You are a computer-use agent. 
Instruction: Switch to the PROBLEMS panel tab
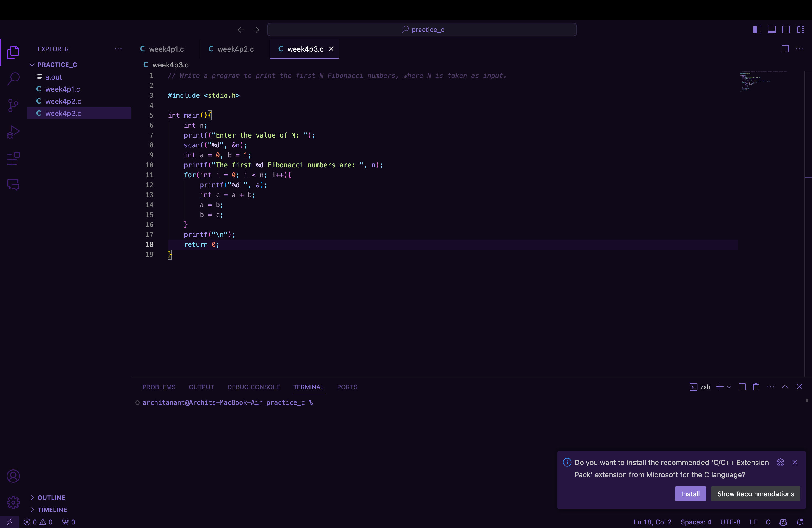pos(159,387)
